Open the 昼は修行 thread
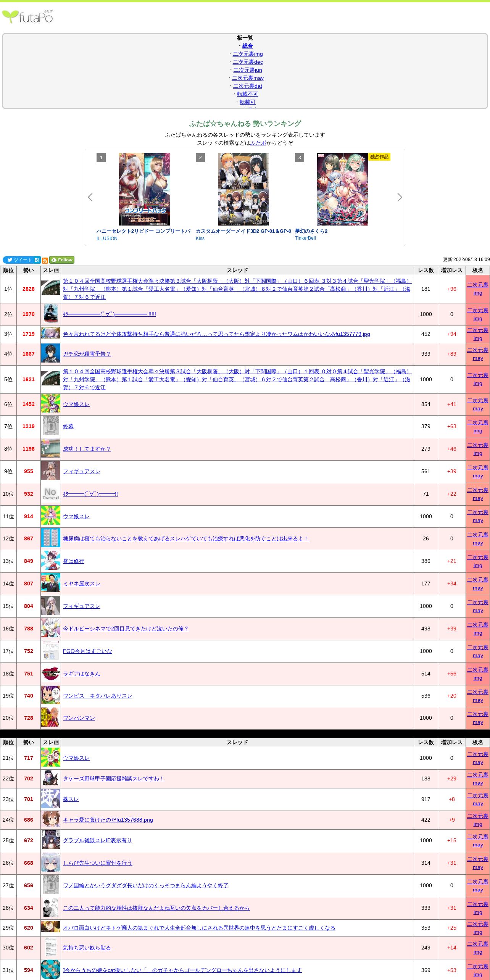The width and height of the screenshot is (490, 980). pyautogui.click(x=74, y=561)
